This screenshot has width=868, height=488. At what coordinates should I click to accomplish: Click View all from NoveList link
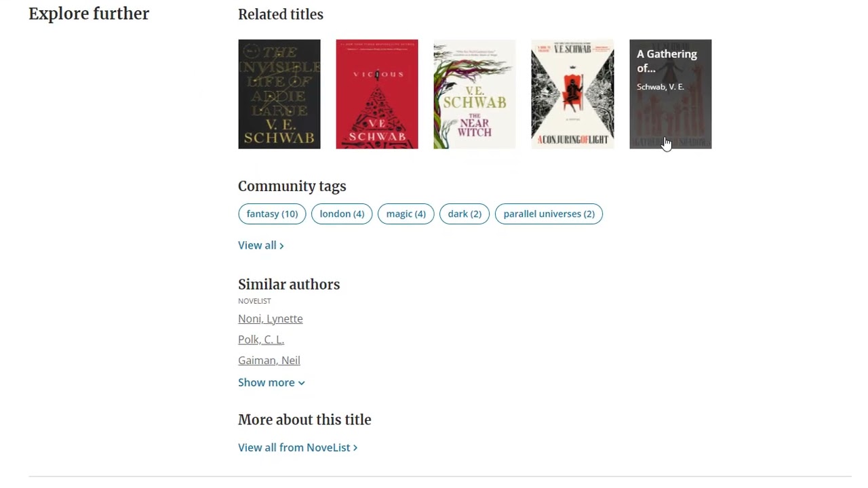coord(294,447)
